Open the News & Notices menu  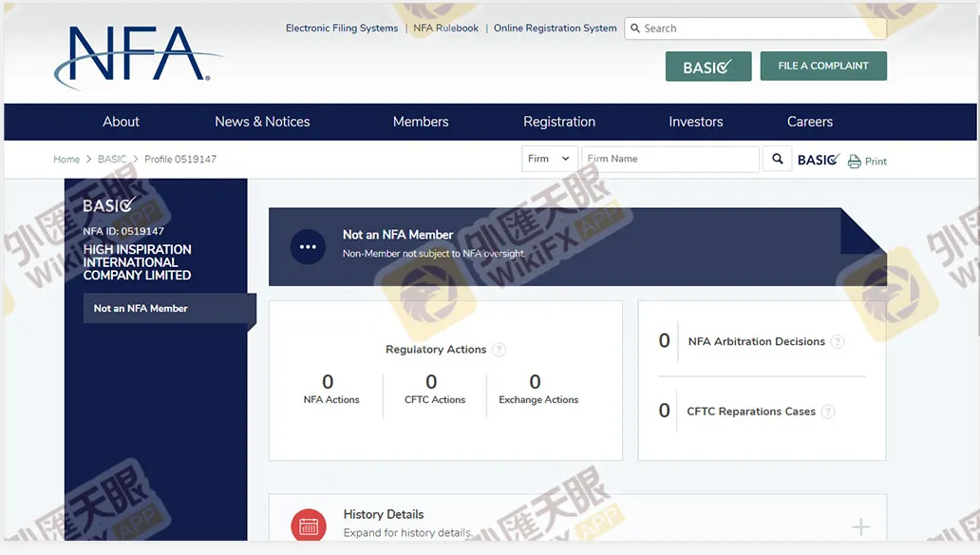point(262,122)
